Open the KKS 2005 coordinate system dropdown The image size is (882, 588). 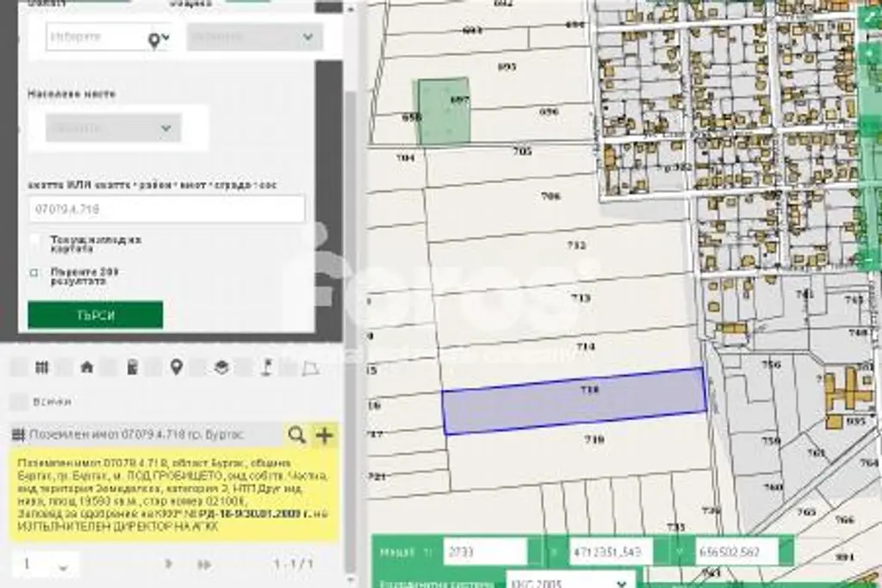[x=568, y=581]
